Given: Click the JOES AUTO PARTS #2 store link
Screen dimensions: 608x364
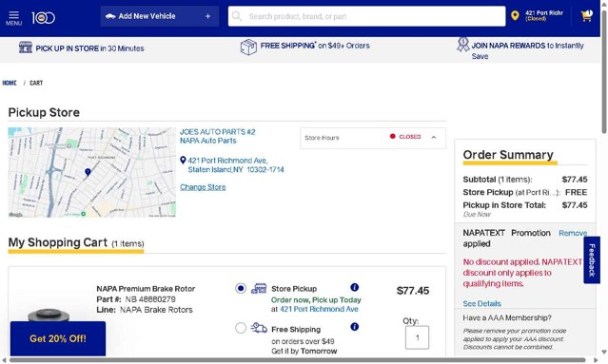Looking at the screenshot, I should [218, 132].
